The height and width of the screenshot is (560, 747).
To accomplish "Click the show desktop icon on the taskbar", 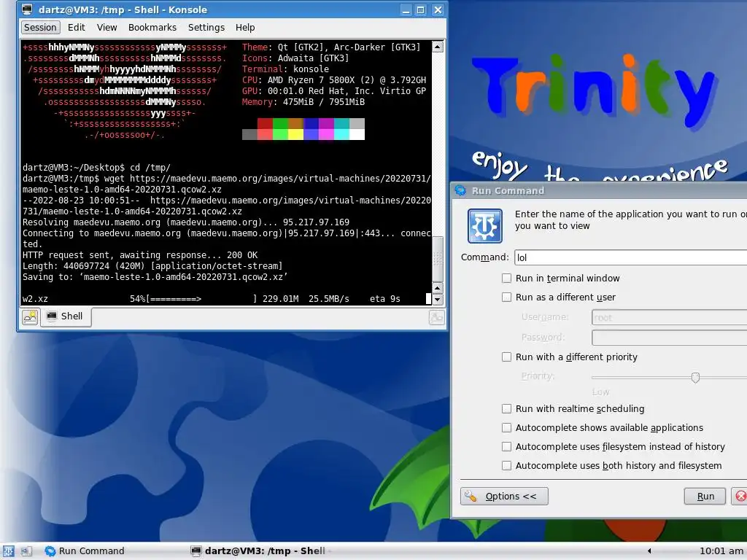I will [26, 551].
